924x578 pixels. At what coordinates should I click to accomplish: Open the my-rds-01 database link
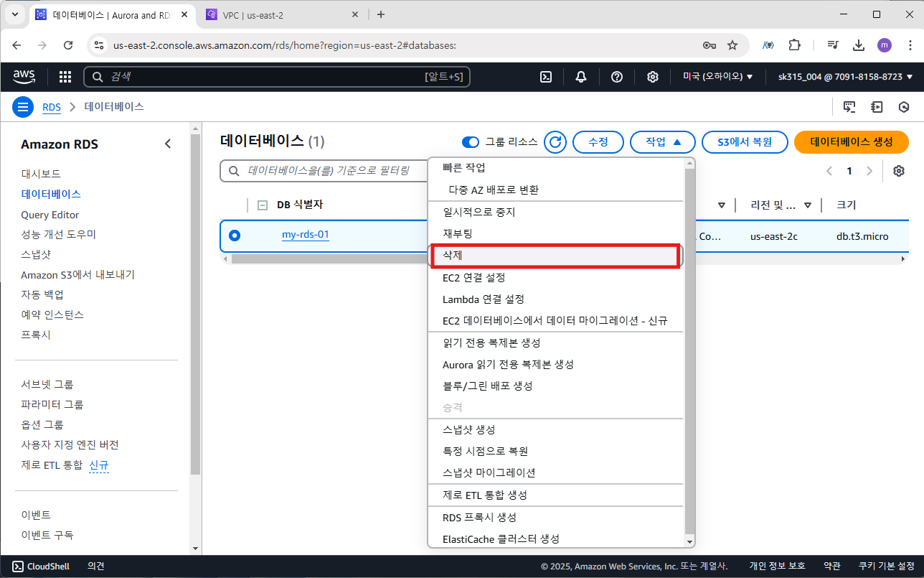click(x=306, y=234)
